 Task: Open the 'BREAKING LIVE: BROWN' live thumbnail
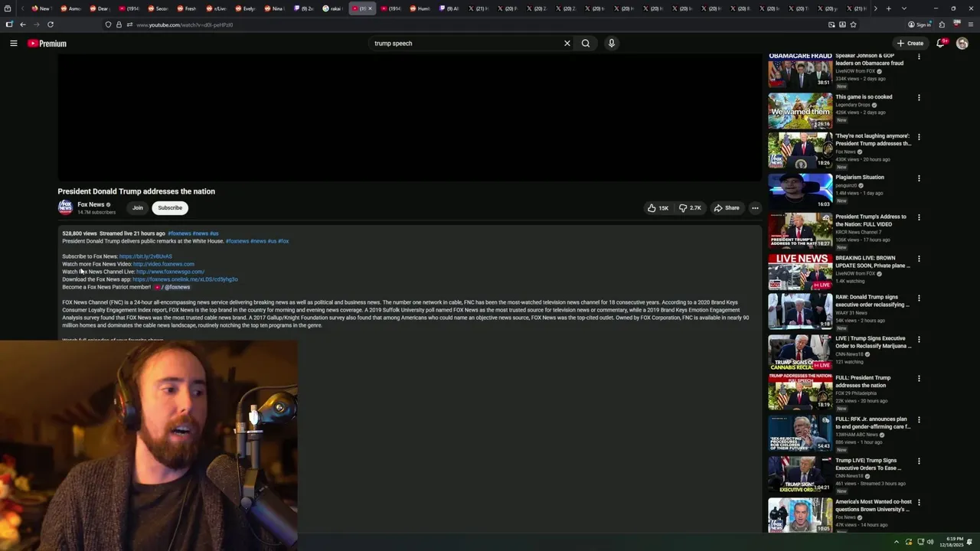pyautogui.click(x=800, y=272)
